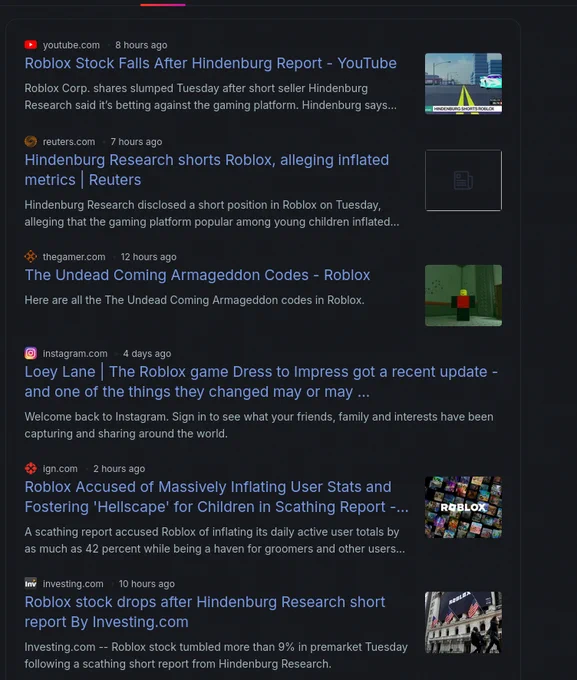Image resolution: width=577 pixels, height=680 pixels.
Task: Open 'Roblox stock drops after Hindenburg' headline
Action: (205, 611)
